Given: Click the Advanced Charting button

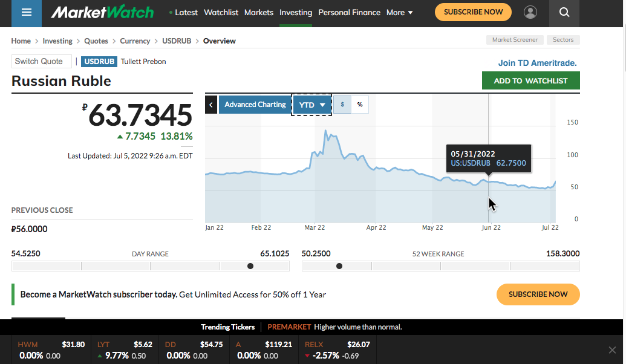Looking at the screenshot, I should pos(255,105).
